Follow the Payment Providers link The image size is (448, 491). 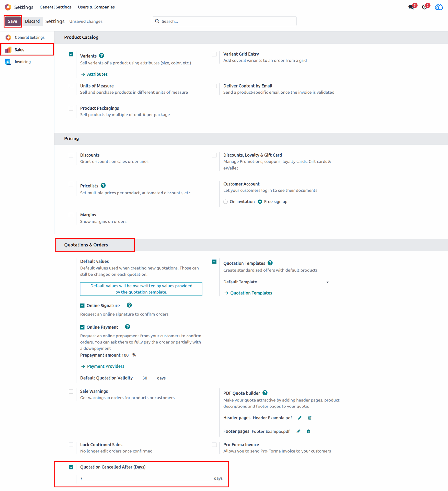tap(103, 366)
